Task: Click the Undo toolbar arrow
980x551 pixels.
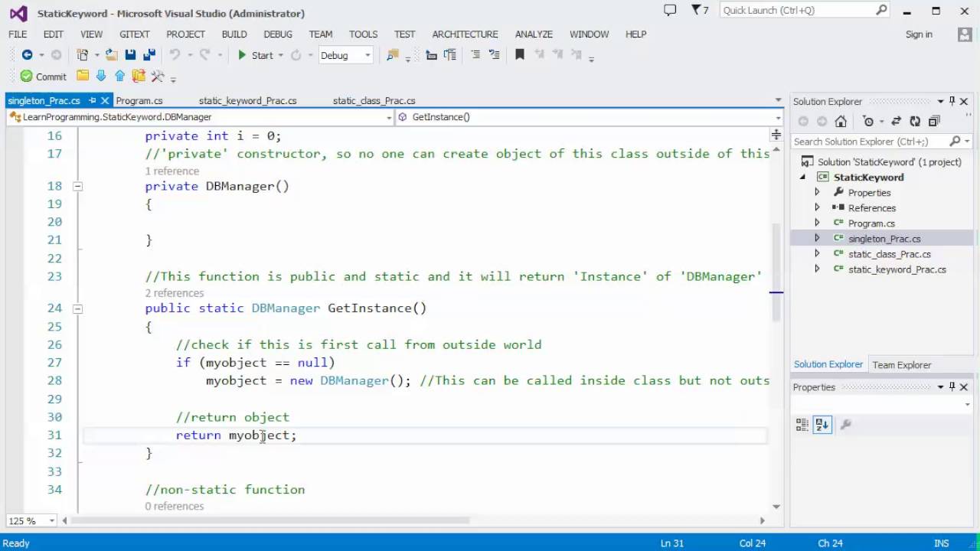Action: (x=175, y=55)
